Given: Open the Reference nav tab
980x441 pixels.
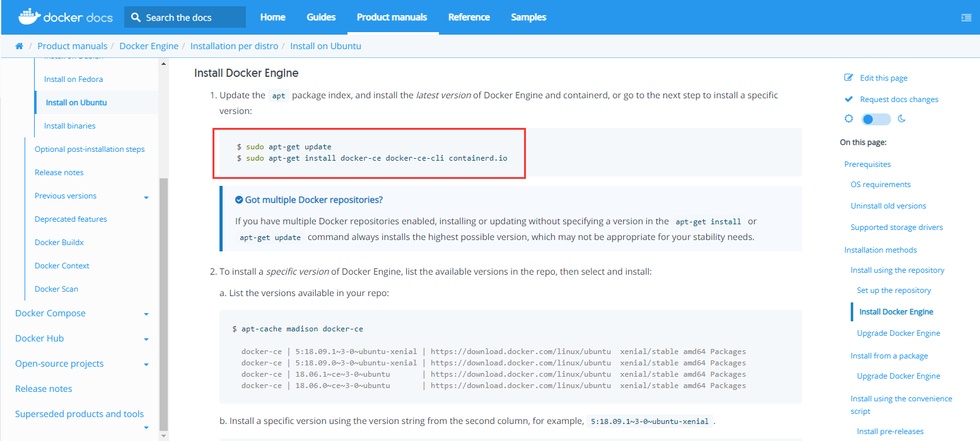Looking at the screenshot, I should point(469,17).
